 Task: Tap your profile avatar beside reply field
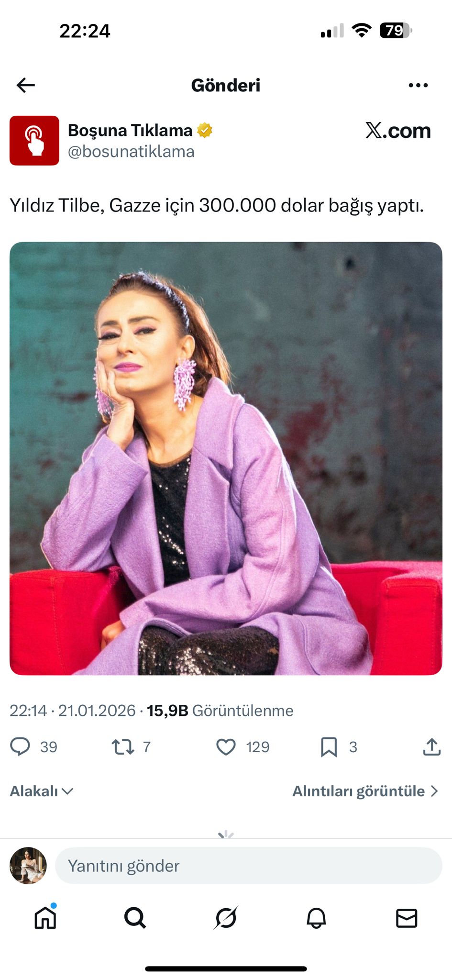tap(28, 866)
